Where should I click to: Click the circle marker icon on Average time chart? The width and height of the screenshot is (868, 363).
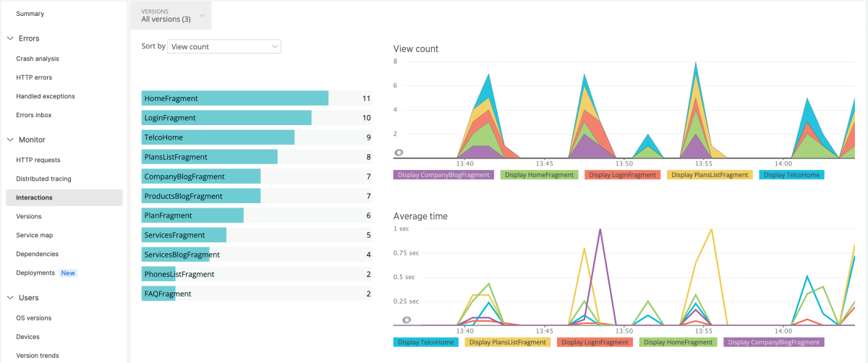point(407,320)
